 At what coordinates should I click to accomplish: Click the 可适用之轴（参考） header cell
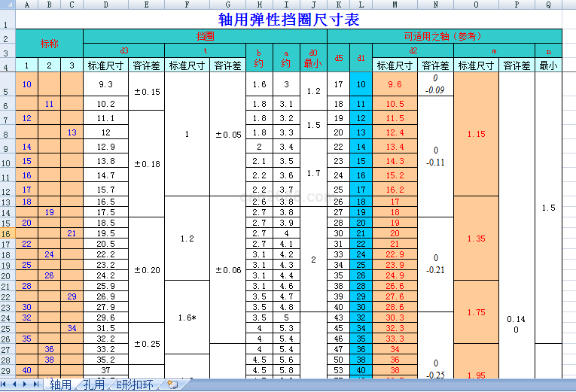pos(443,36)
